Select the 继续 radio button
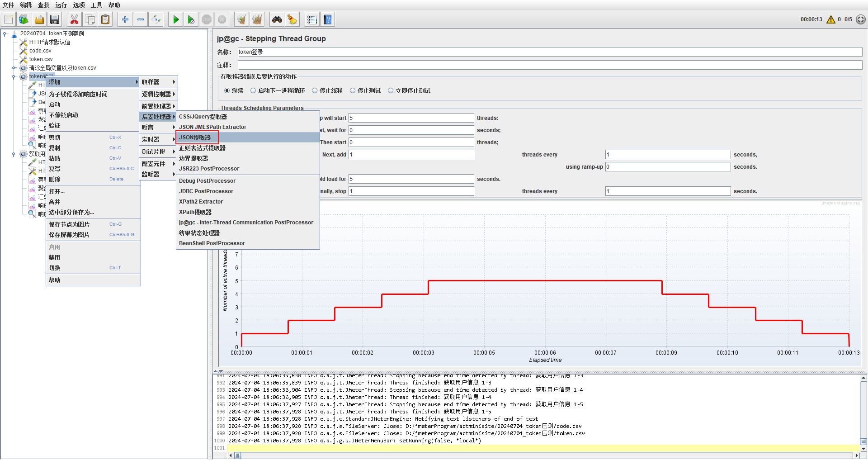 point(227,90)
